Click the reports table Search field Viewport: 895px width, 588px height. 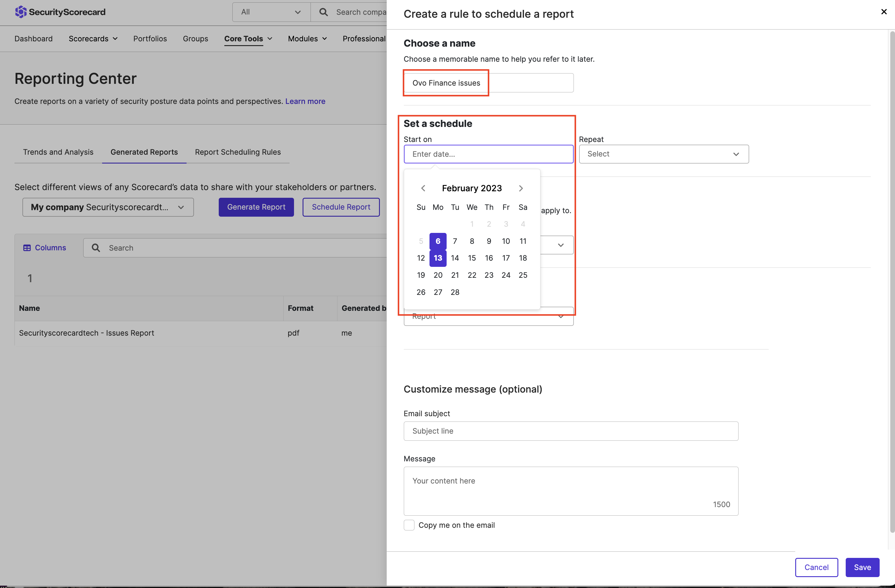[x=235, y=248]
